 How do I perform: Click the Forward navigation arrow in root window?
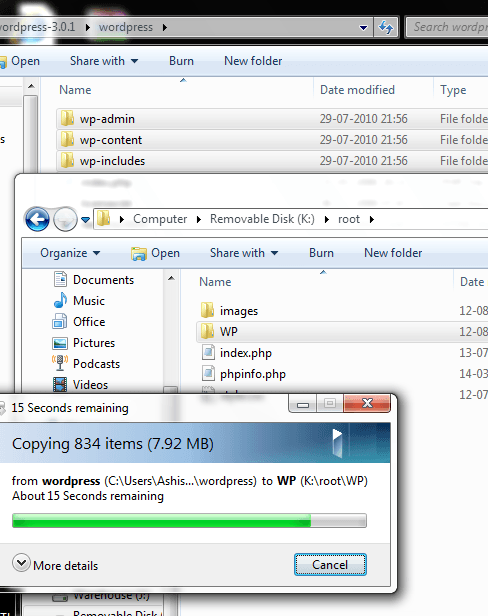point(65,219)
